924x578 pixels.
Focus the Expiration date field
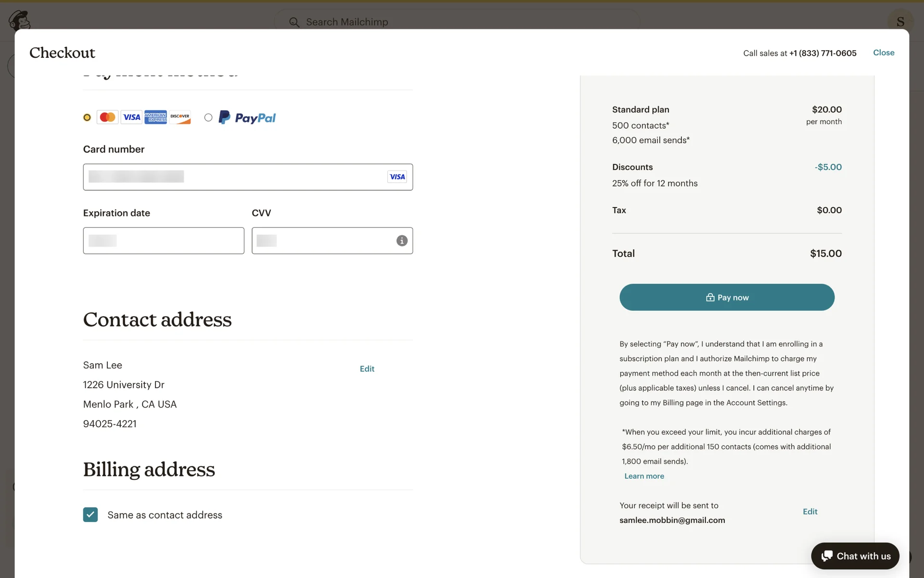point(164,241)
